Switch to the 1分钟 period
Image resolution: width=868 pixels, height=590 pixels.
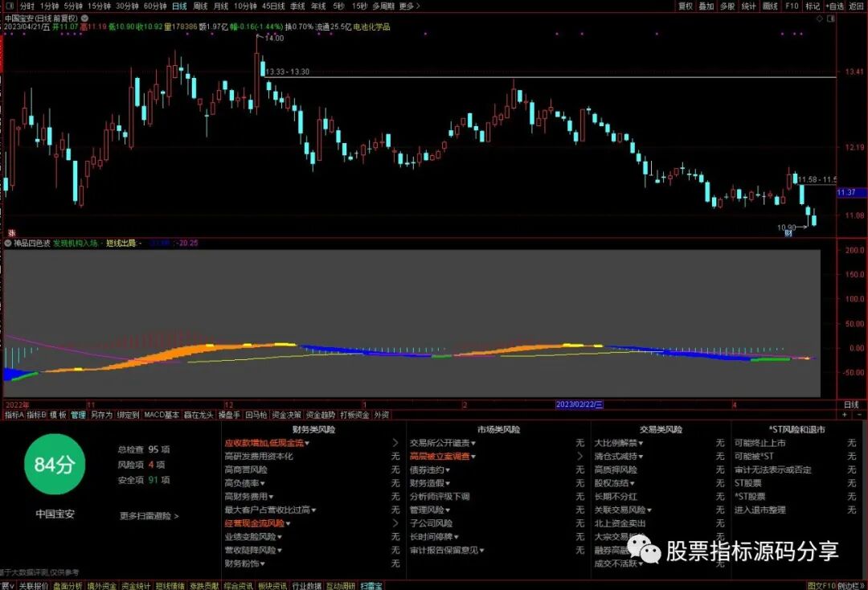49,6
